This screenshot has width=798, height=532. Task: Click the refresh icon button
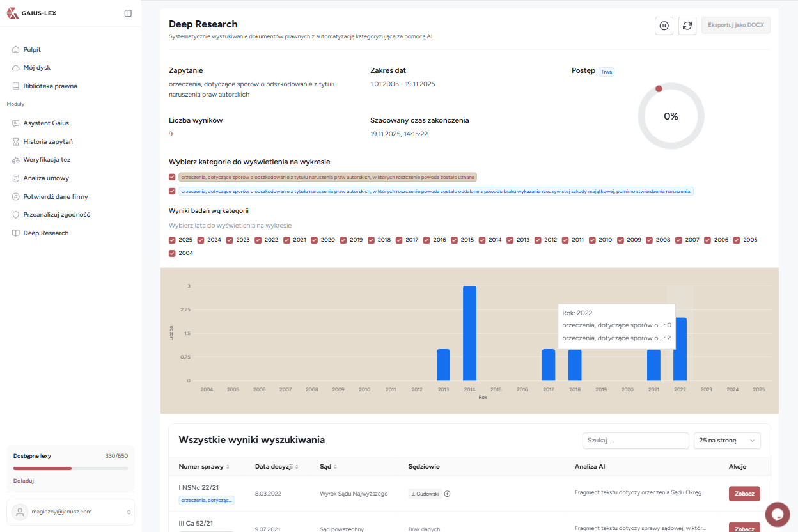pos(687,26)
